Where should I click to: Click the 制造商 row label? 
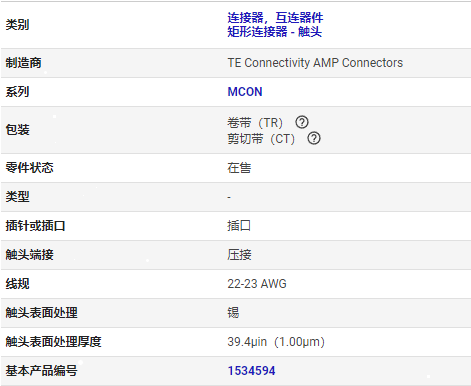23,63
